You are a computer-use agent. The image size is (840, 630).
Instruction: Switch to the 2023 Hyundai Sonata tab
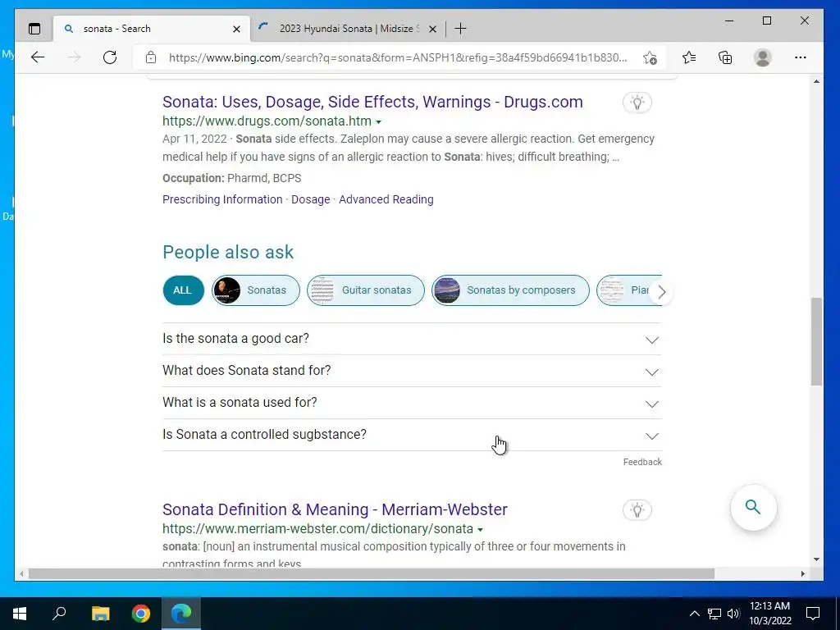(x=349, y=29)
